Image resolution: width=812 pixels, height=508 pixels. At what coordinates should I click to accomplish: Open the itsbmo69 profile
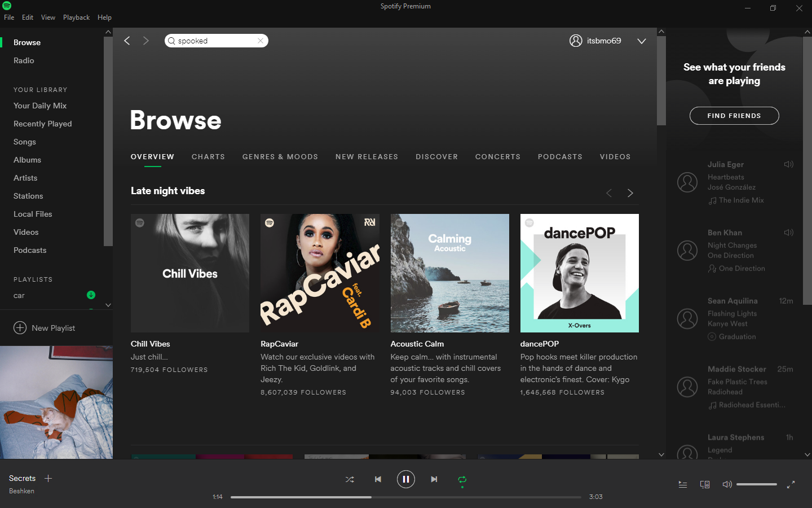pyautogui.click(x=595, y=41)
